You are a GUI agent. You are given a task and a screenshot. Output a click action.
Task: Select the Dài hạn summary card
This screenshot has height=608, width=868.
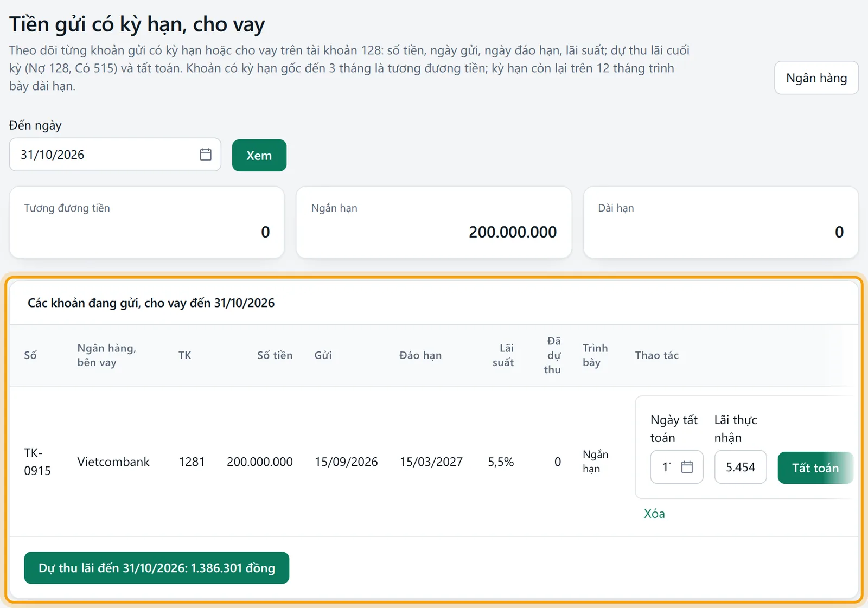coord(720,222)
